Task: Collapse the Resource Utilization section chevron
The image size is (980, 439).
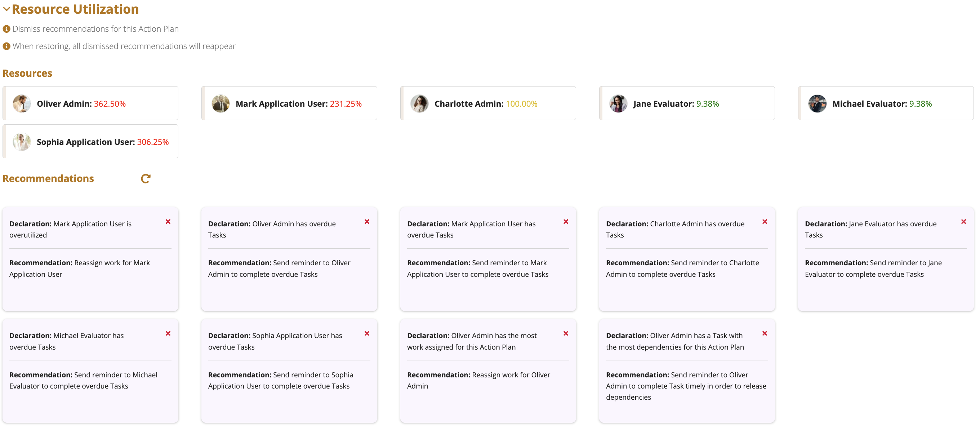Action: click(6, 9)
